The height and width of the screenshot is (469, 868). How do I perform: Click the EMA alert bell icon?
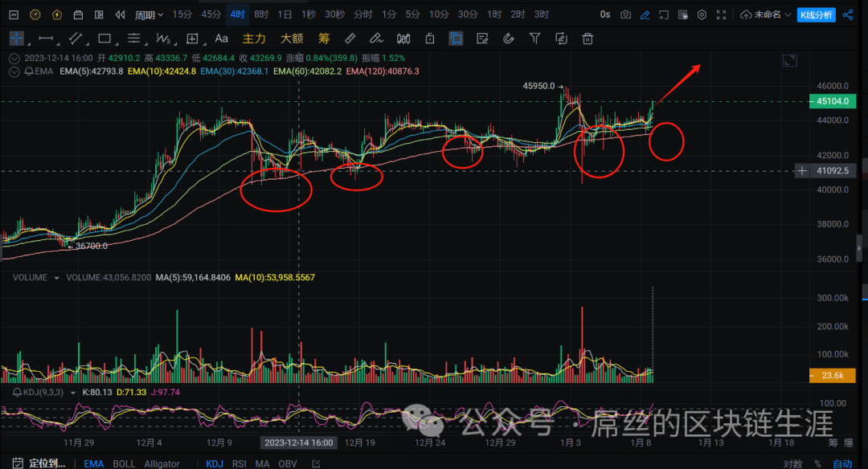pos(28,71)
